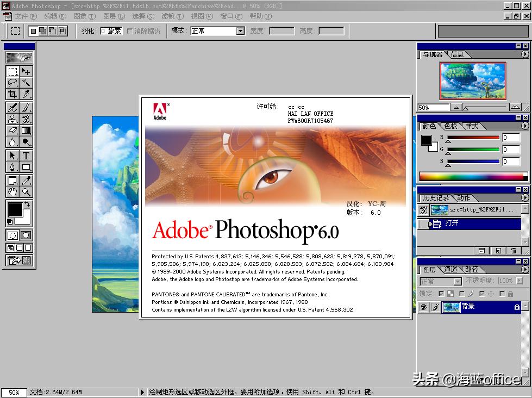
Task: Click the R channel slider in 颜色 panel
Action: pos(473,138)
